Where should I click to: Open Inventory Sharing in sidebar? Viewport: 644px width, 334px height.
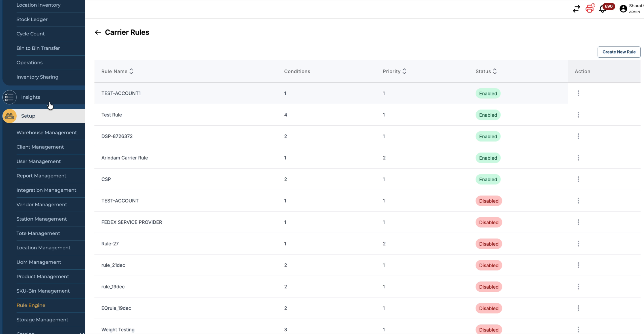click(x=38, y=77)
